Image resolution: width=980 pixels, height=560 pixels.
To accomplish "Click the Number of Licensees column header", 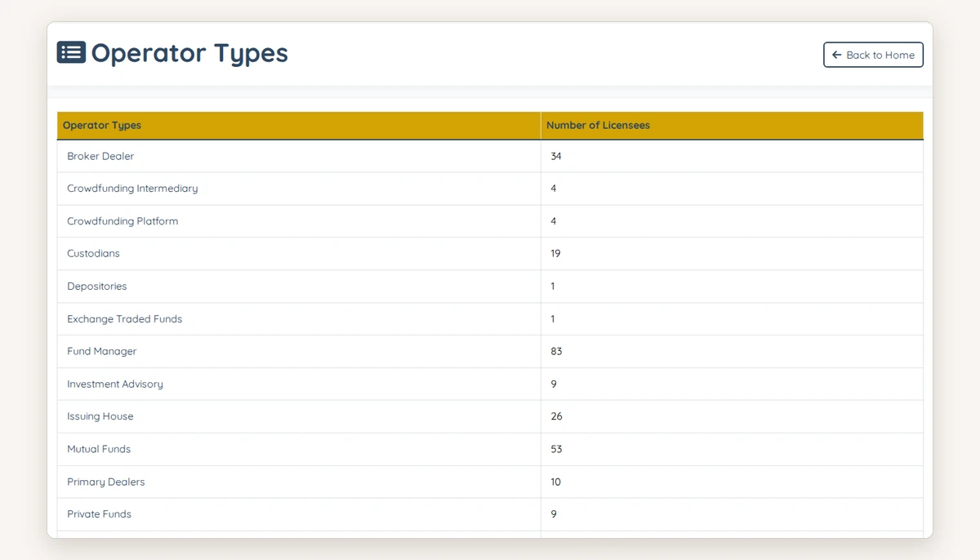I will 732,126.
